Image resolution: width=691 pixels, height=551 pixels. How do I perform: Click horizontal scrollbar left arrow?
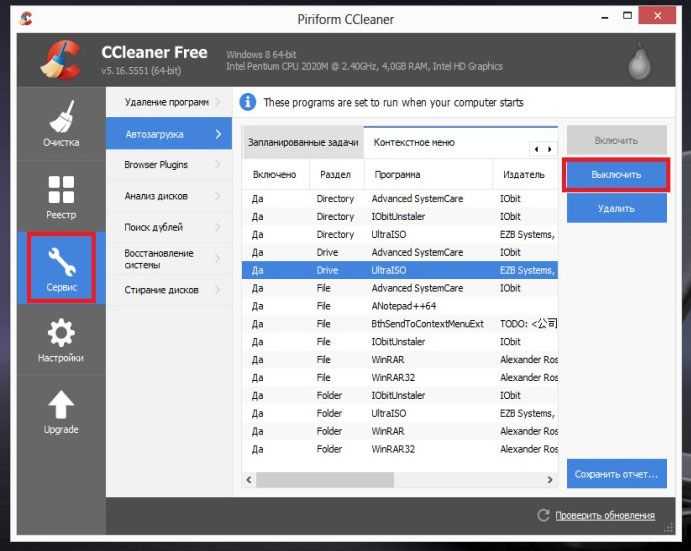pyautogui.click(x=249, y=480)
